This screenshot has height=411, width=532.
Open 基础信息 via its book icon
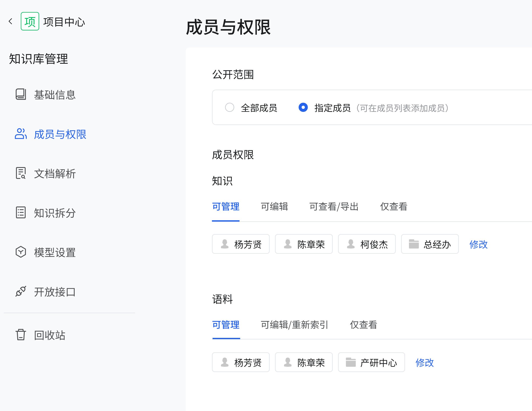[x=21, y=94]
